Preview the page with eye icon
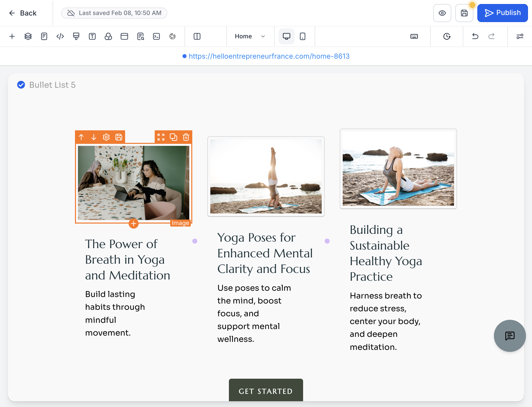The image size is (532, 407). (x=442, y=13)
